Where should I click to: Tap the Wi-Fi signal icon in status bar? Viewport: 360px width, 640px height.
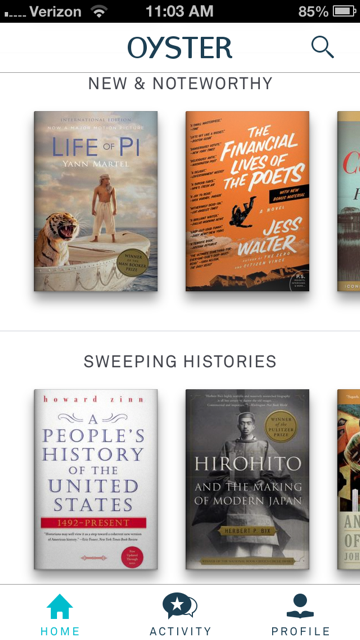point(99,11)
